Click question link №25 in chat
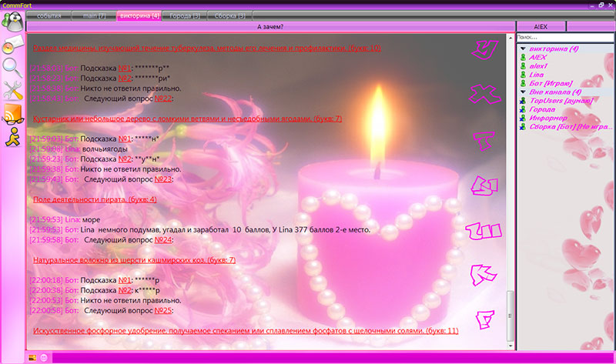 (164, 310)
